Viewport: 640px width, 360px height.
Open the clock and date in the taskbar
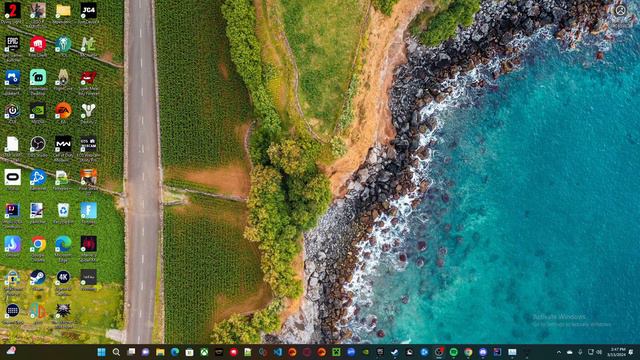pos(617,352)
